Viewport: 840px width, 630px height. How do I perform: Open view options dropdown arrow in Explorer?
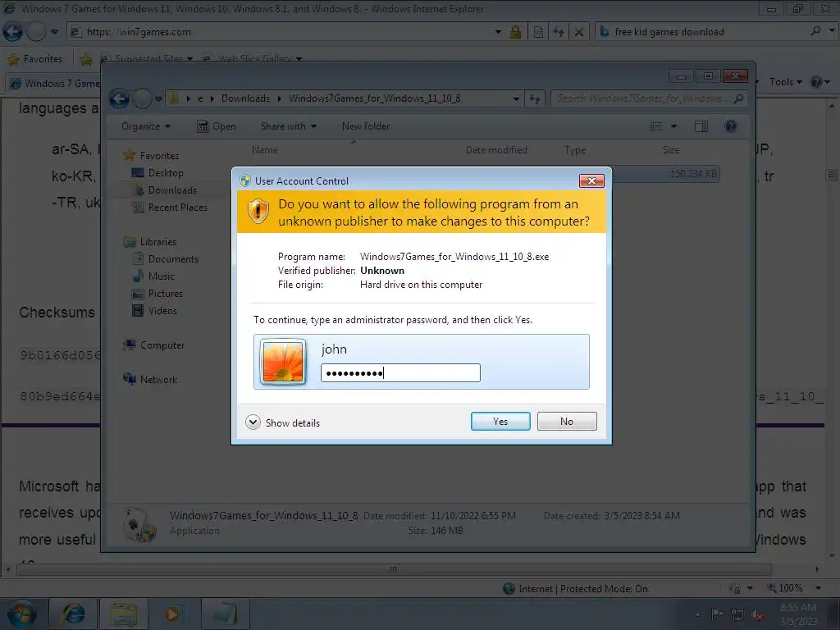[x=674, y=126]
